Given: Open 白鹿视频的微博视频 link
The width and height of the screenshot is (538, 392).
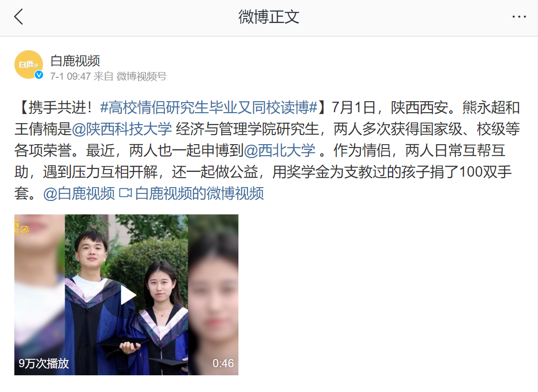Looking at the screenshot, I should click(199, 193).
